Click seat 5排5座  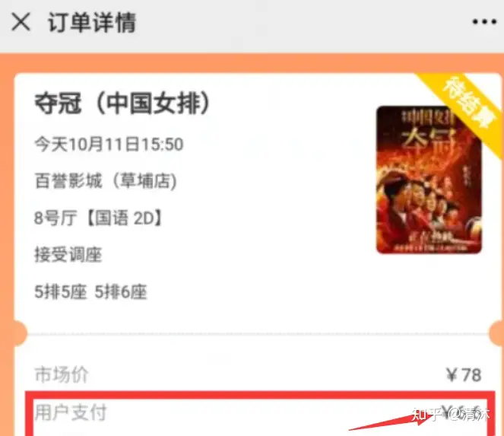tap(60, 292)
